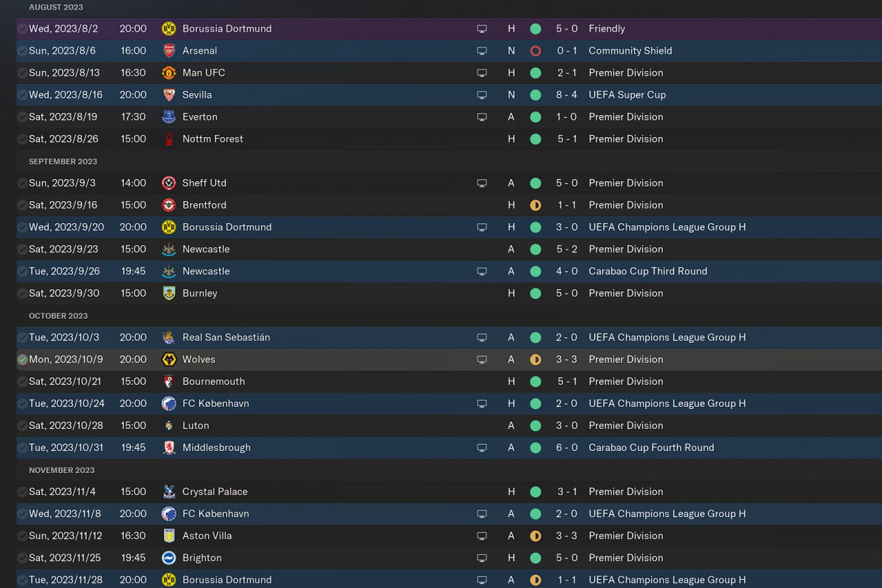Screen dimensions: 882x588
Task: Select the Community Shield competition name
Action: (x=630, y=51)
